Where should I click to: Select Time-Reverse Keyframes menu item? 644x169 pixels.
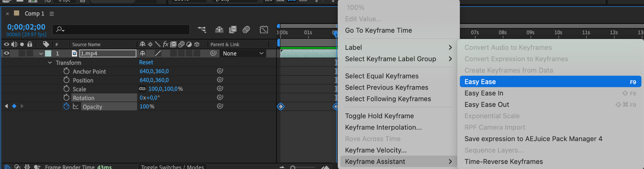tap(503, 161)
